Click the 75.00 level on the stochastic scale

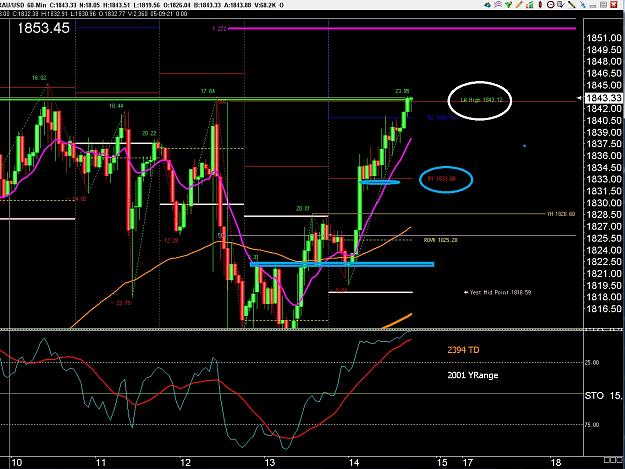tap(592, 425)
